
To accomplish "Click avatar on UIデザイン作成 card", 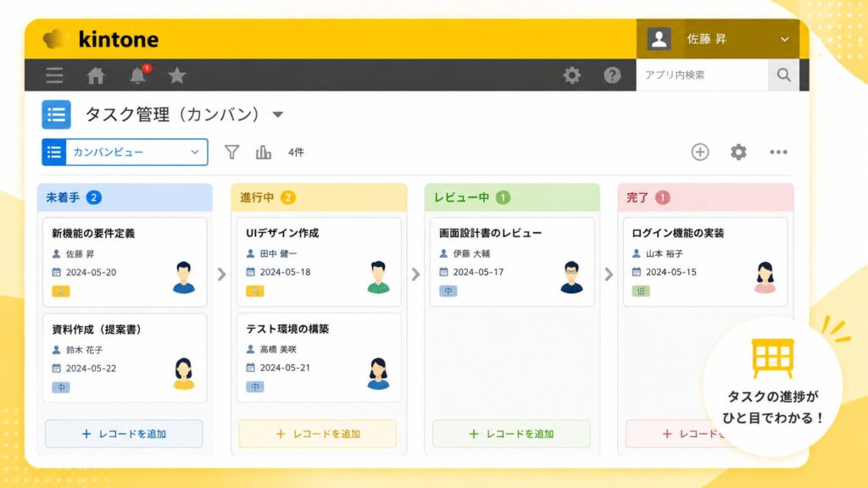I will click(x=378, y=277).
